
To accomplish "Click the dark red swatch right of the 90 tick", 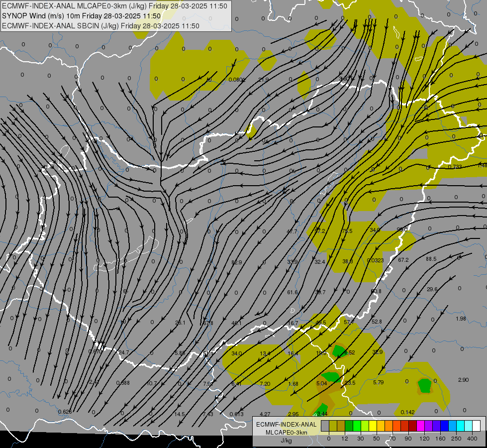I will [x=413, y=426].
